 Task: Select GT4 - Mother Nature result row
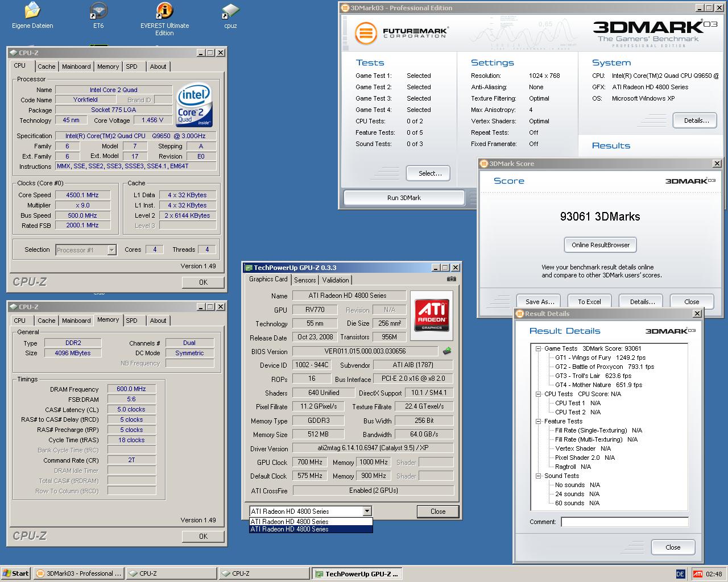click(x=598, y=385)
